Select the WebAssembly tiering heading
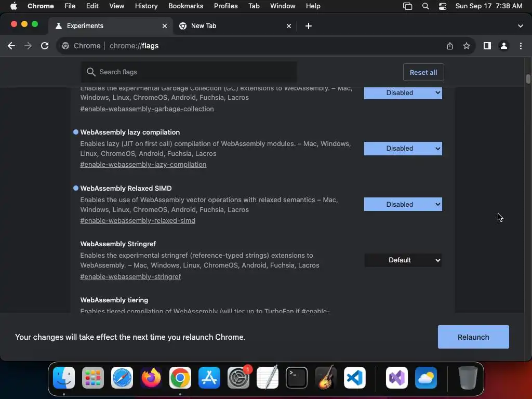The height and width of the screenshot is (399, 532). tap(114, 300)
